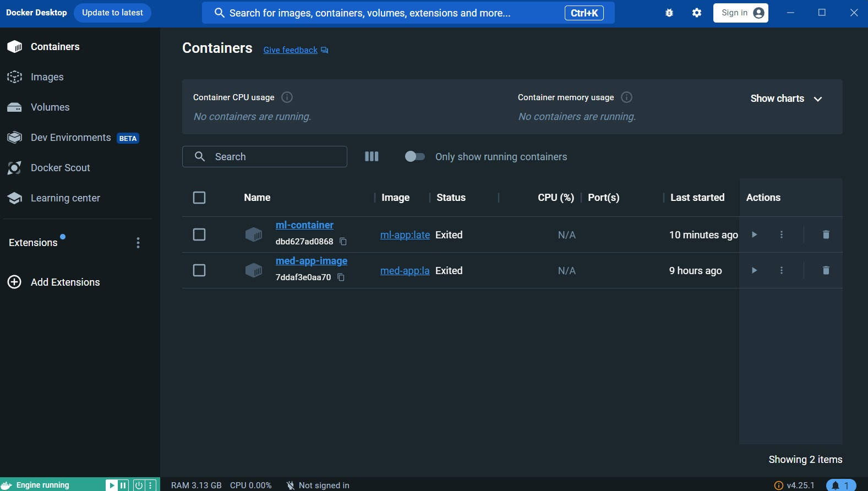
Task: Sort by Name column header
Action: pos(257,198)
